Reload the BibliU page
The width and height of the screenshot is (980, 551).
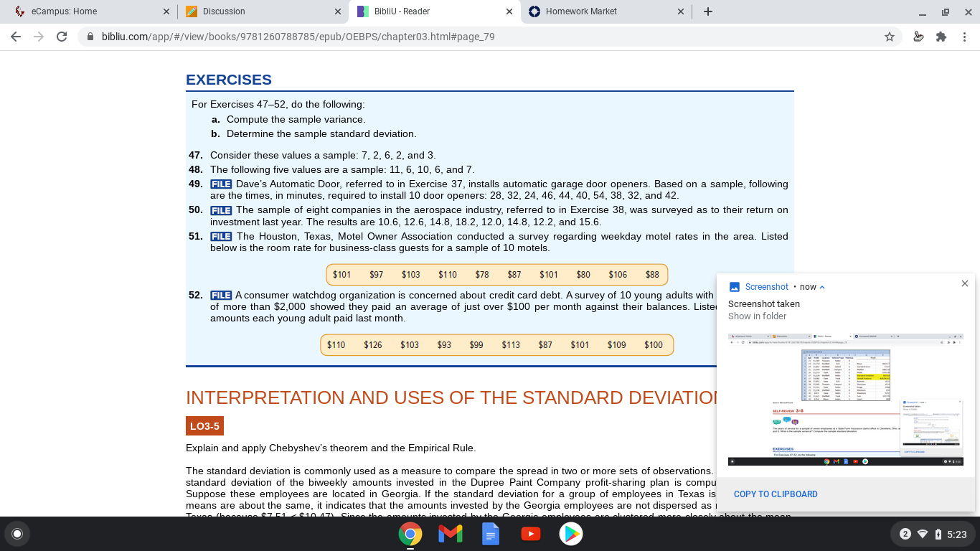[62, 37]
